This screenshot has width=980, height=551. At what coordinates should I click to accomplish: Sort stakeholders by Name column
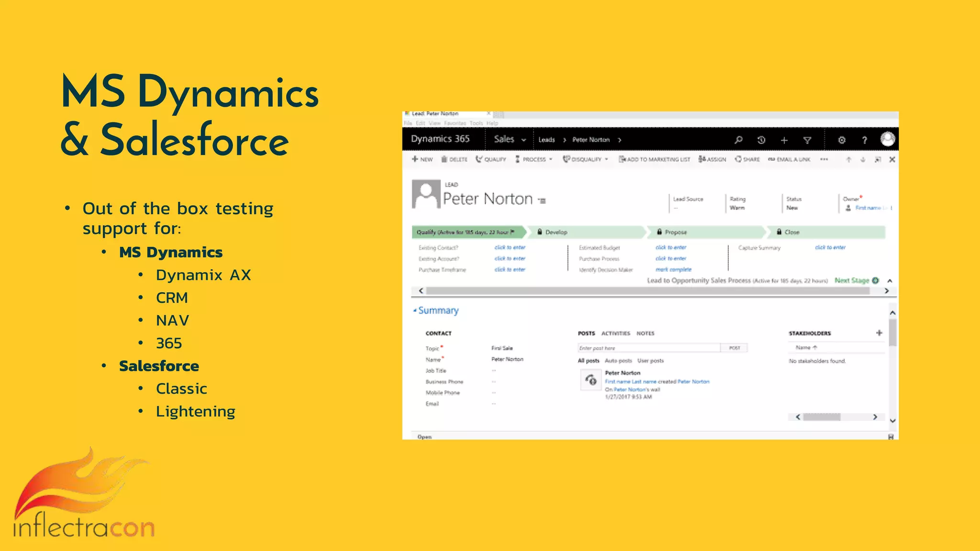coord(806,348)
